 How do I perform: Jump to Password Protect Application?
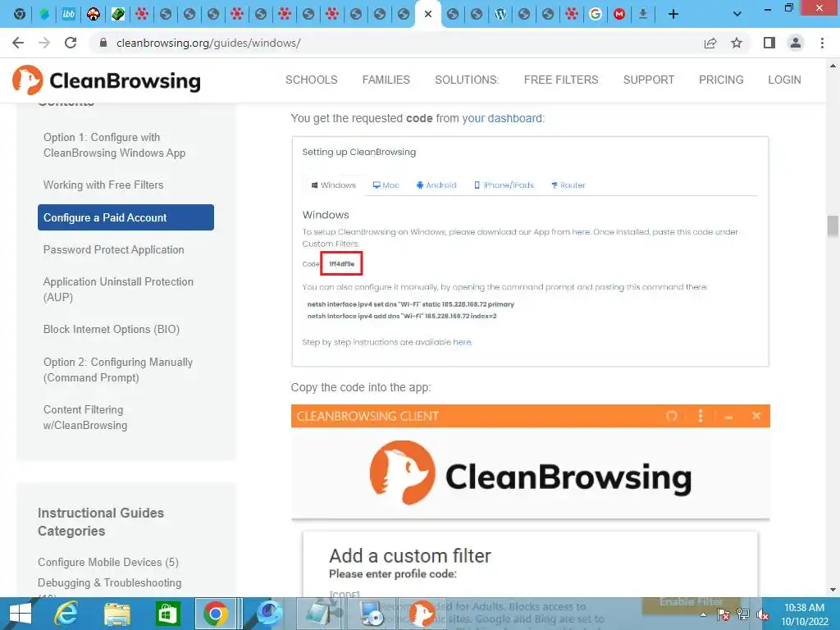[113, 249]
